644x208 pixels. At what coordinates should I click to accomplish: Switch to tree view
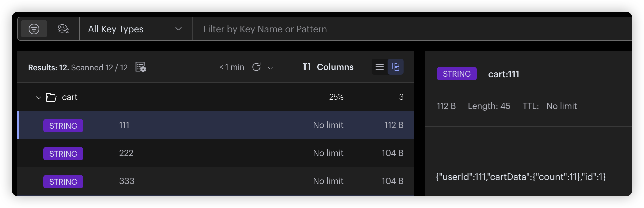coord(396,67)
